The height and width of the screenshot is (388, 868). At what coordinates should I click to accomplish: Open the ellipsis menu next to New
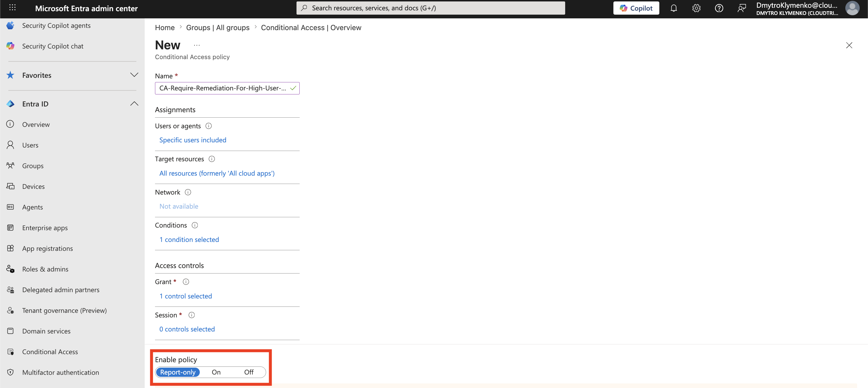pos(197,45)
